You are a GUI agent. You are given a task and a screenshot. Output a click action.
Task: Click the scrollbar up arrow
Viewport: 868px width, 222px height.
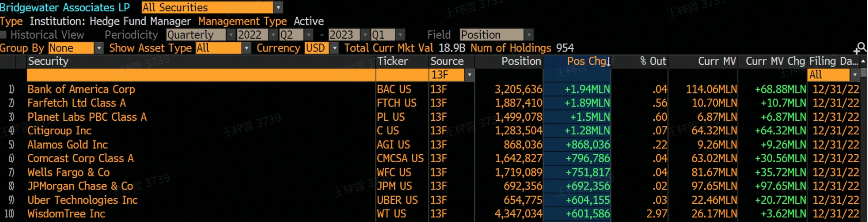[x=863, y=61]
